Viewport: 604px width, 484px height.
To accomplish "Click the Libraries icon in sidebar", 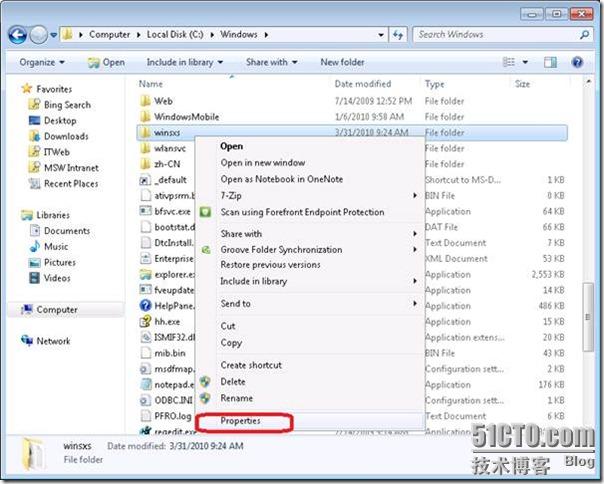I will [27, 215].
